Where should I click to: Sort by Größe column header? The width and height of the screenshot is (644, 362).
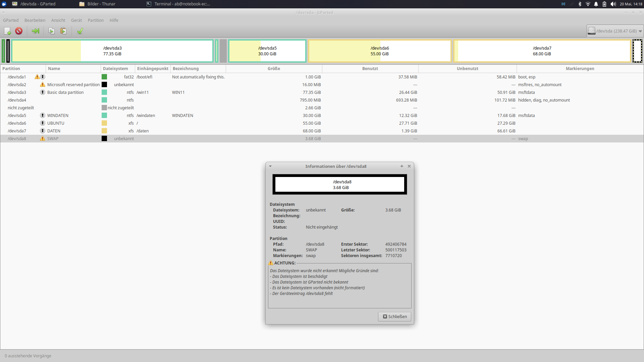pos(274,69)
